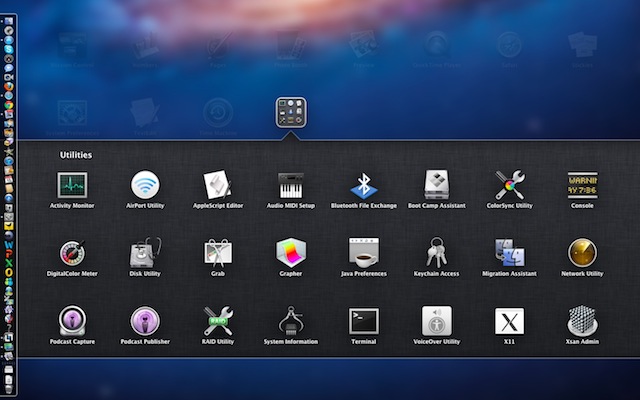Open Network Utility
Screen dimensions: 640x400
pos(582,253)
